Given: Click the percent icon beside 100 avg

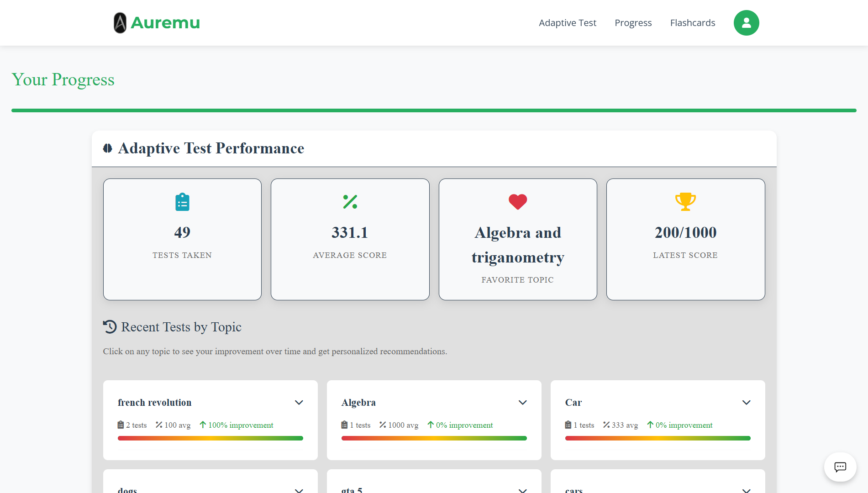Looking at the screenshot, I should pos(159,425).
